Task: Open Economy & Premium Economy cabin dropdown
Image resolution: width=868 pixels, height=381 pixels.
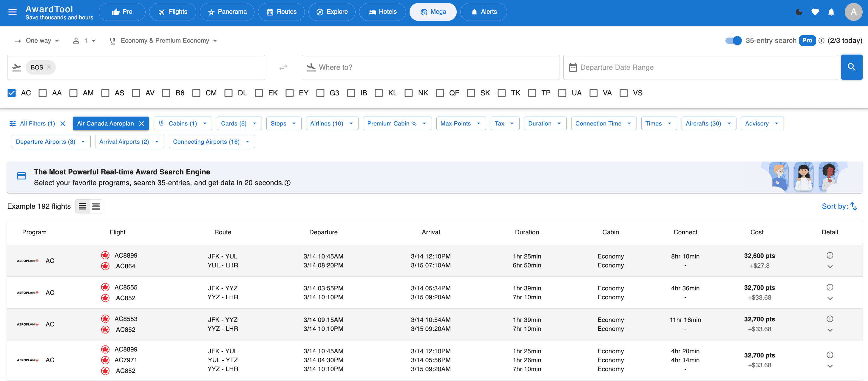Action: [164, 41]
